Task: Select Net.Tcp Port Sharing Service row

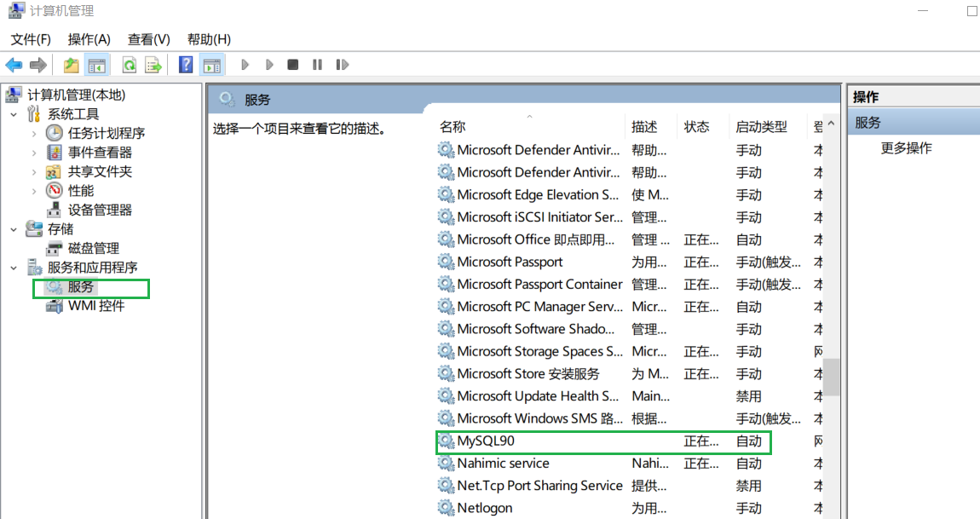Action: click(630, 486)
